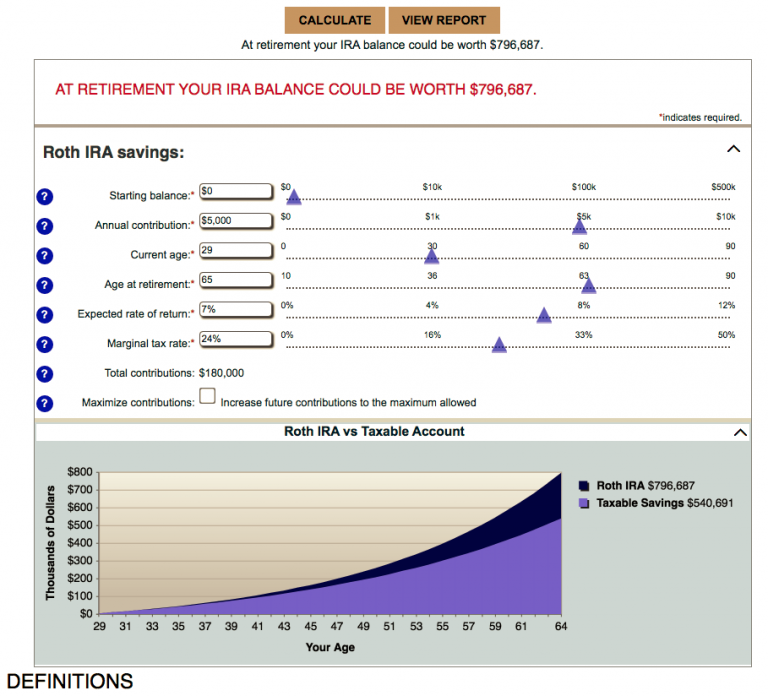The width and height of the screenshot is (768, 696).
Task: Open help for Starting balance
Action: [x=45, y=197]
